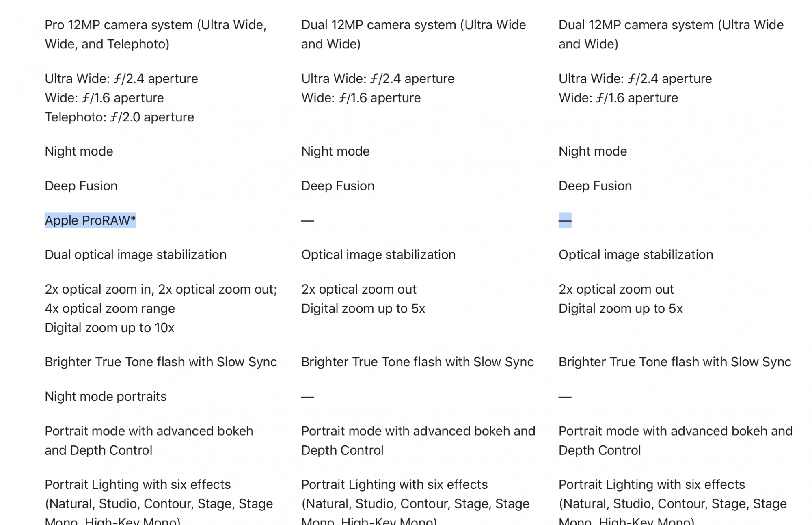Image resolution: width=812 pixels, height=525 pixels.
Task: Click Night mode in first column
Action: (x=79, y=151)
